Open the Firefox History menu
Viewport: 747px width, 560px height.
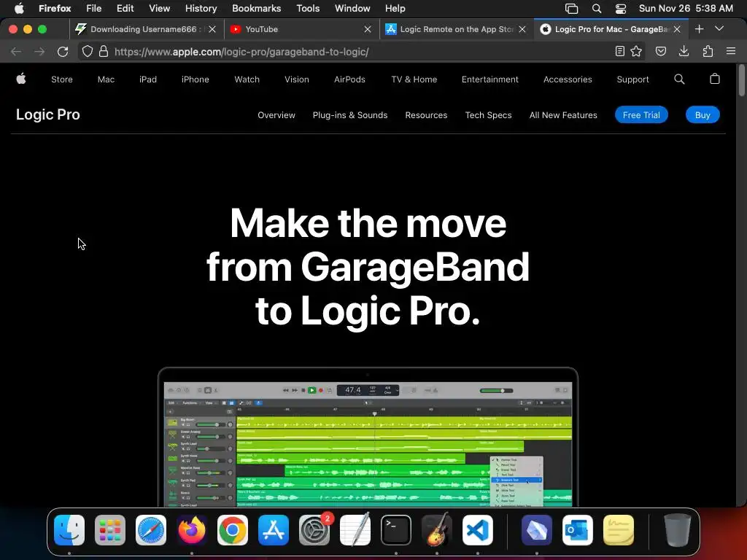click(201, 9)
